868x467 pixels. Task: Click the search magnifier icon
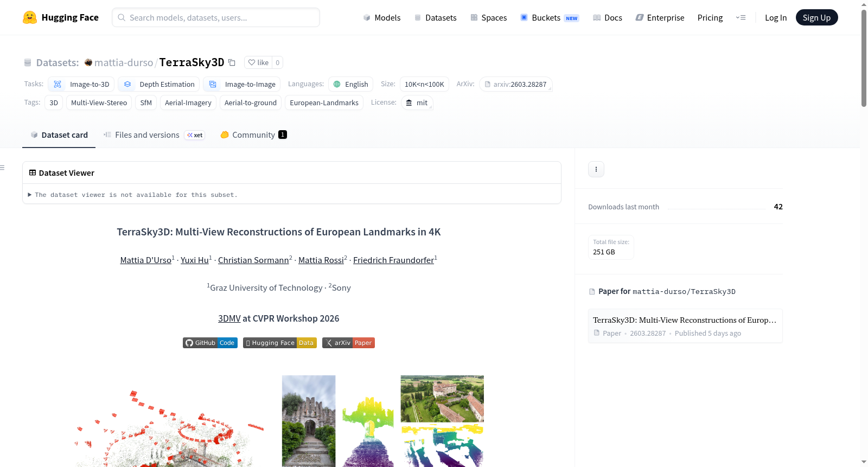click(122, 17)
